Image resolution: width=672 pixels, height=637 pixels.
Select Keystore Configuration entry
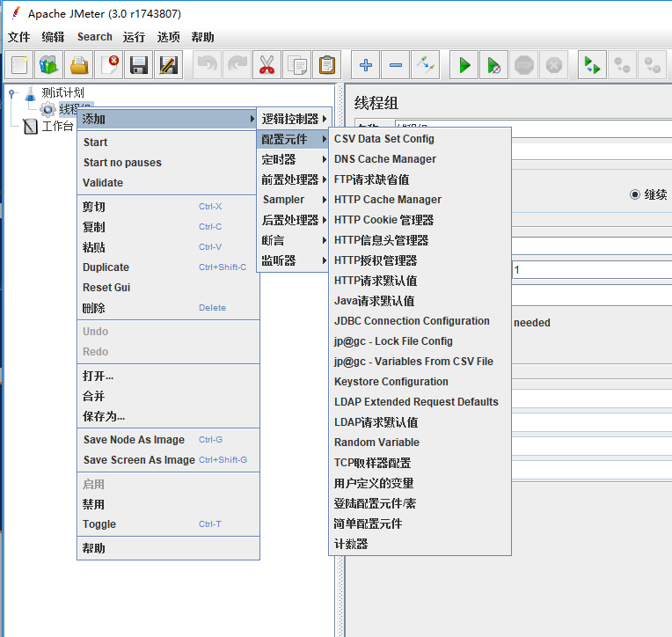(420, 382)
